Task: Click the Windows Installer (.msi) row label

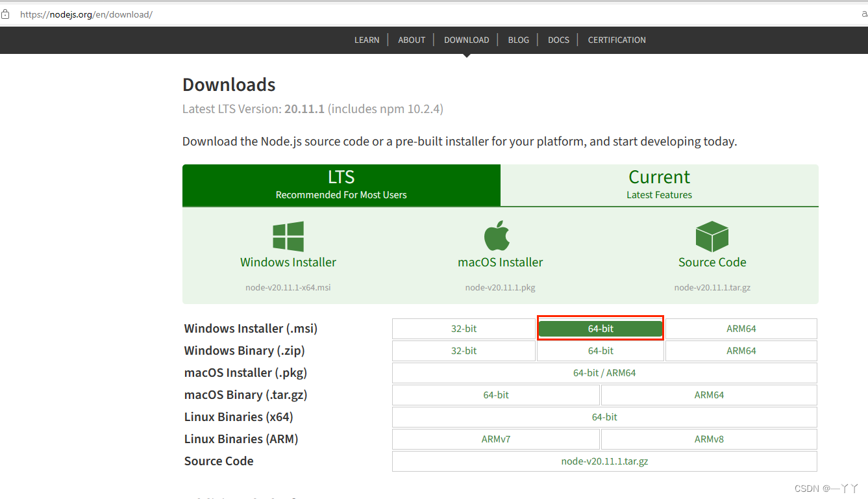Action: click(x=251, y=329)
